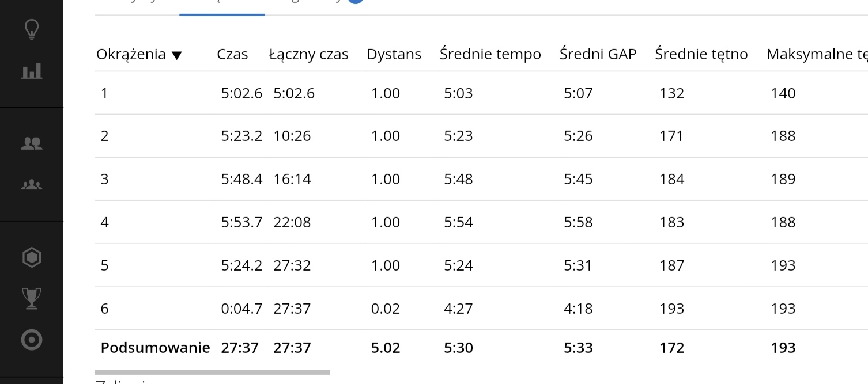Click the Średni GAP column header
Image resolution: width=868 pixels, height=384 pixels.
[x=598, y=54]
